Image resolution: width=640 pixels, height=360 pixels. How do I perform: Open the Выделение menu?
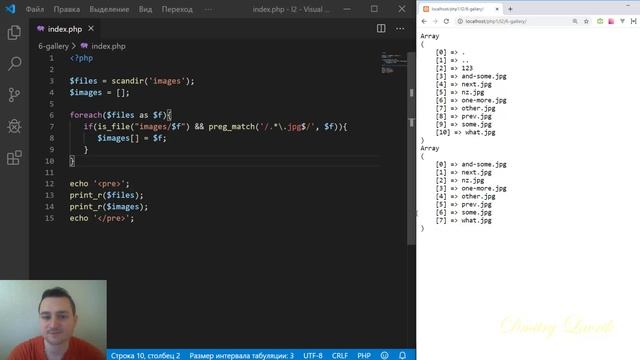109,9
